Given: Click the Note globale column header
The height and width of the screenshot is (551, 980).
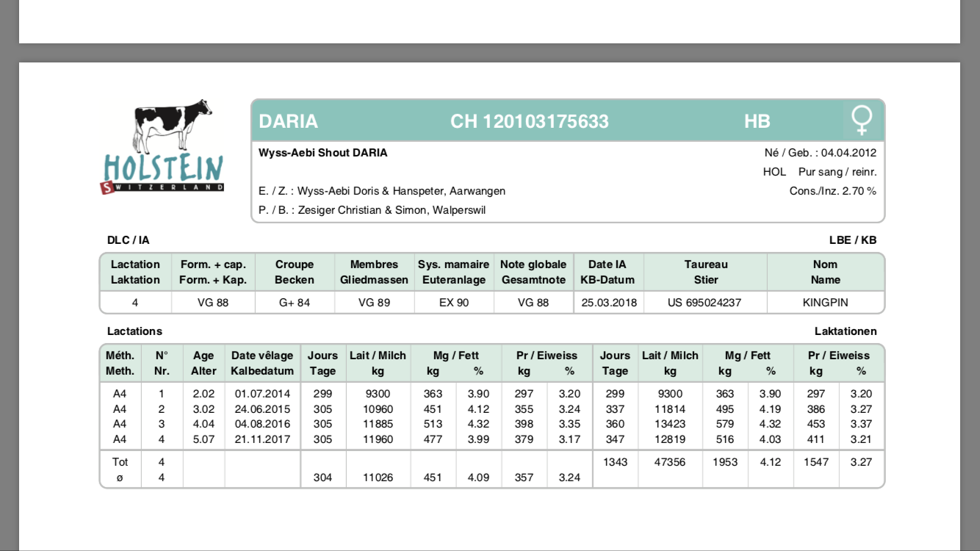Looking at the screenshot, I should tap(533, 272).
